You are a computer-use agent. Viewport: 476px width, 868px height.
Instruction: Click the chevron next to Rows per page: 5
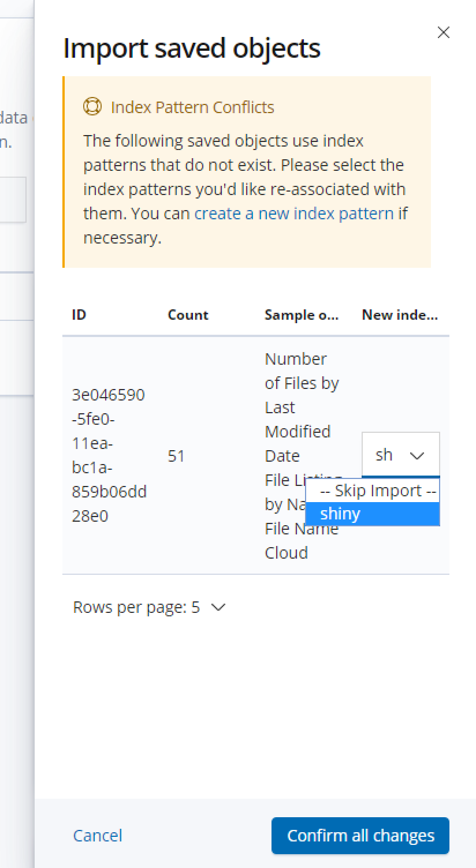tap(218, 607)
